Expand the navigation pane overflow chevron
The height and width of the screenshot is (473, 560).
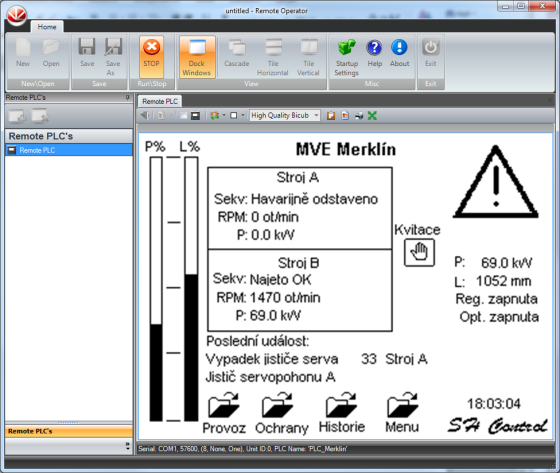[128, 445]
